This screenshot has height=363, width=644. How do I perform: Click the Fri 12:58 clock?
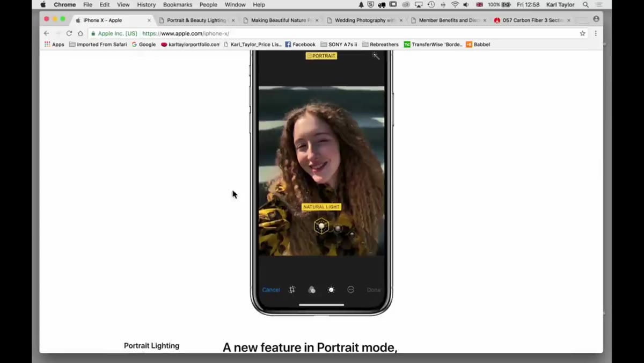pyautogui.click(x=528, y=5)
